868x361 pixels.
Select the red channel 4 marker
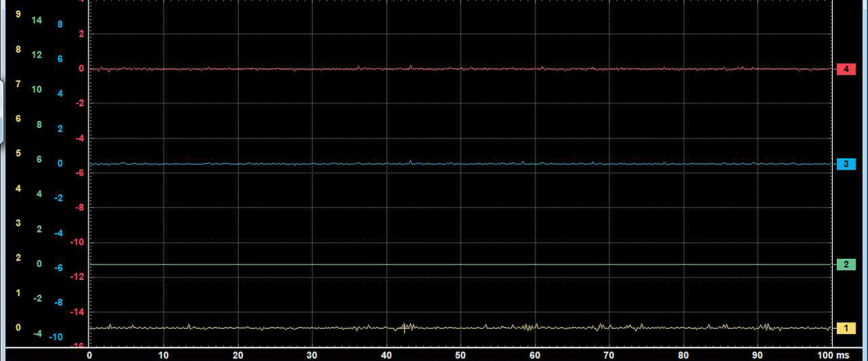[846, 69]
